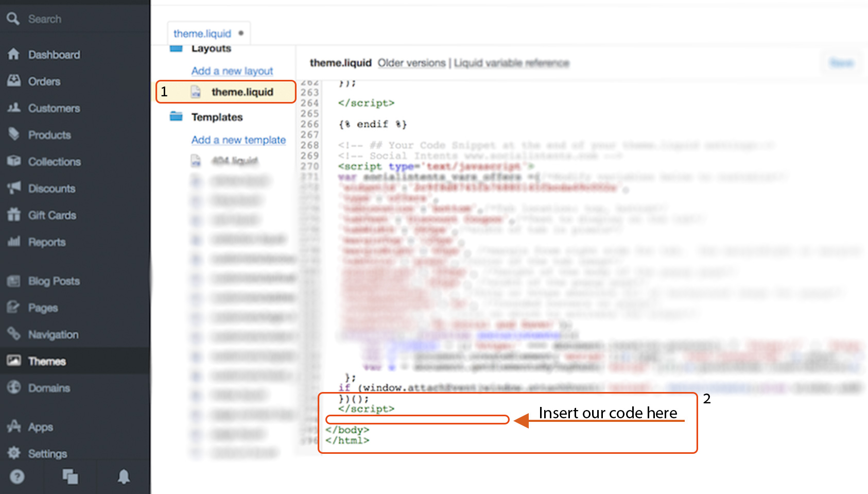
Task: Open the 404.liquid template file
Action: [235, 161]
